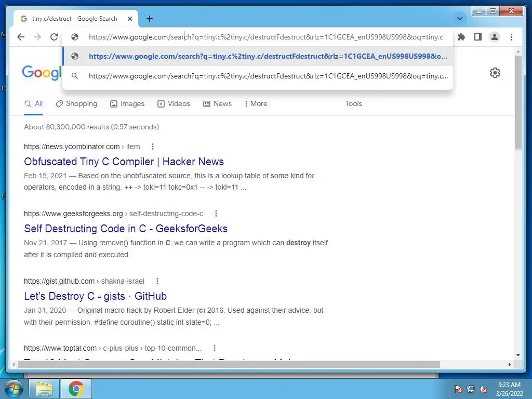The width and height of the screenshot is (532, 399).
Task: Click the Google logo
Action: click(42, 73)
